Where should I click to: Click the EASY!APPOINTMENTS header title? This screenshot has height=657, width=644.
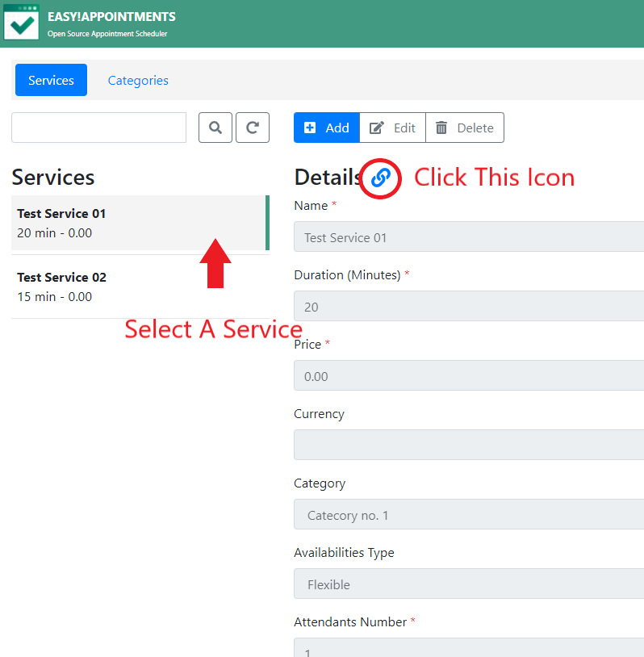[x=111, y=17]
